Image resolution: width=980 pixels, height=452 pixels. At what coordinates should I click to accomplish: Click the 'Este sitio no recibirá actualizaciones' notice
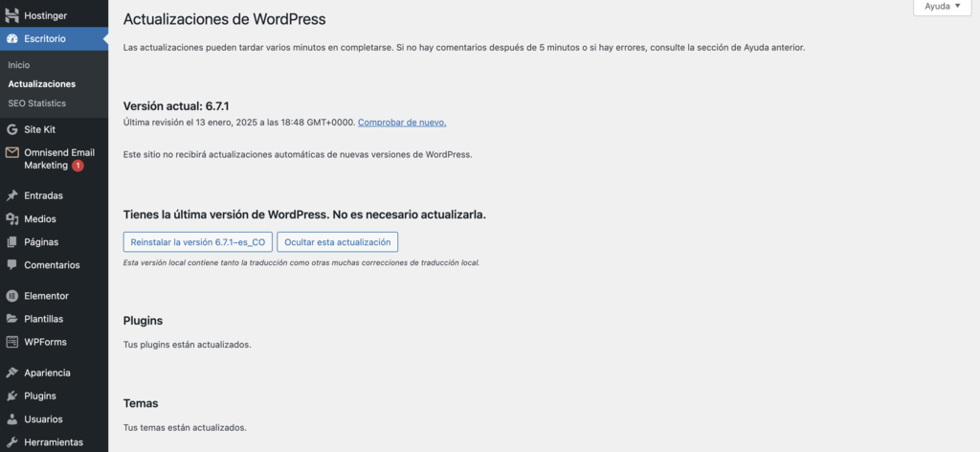point(298,154)
